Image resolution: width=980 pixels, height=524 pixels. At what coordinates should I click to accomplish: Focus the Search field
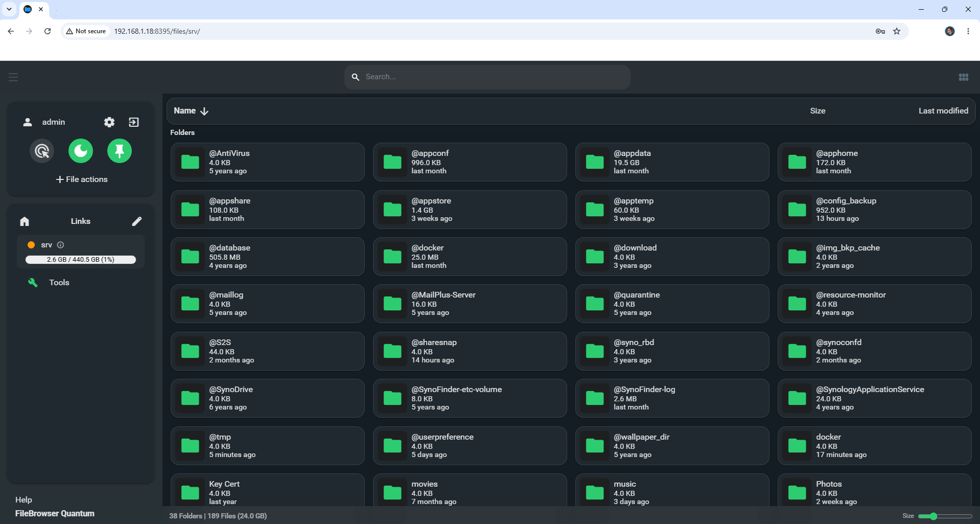pos(487,77)
